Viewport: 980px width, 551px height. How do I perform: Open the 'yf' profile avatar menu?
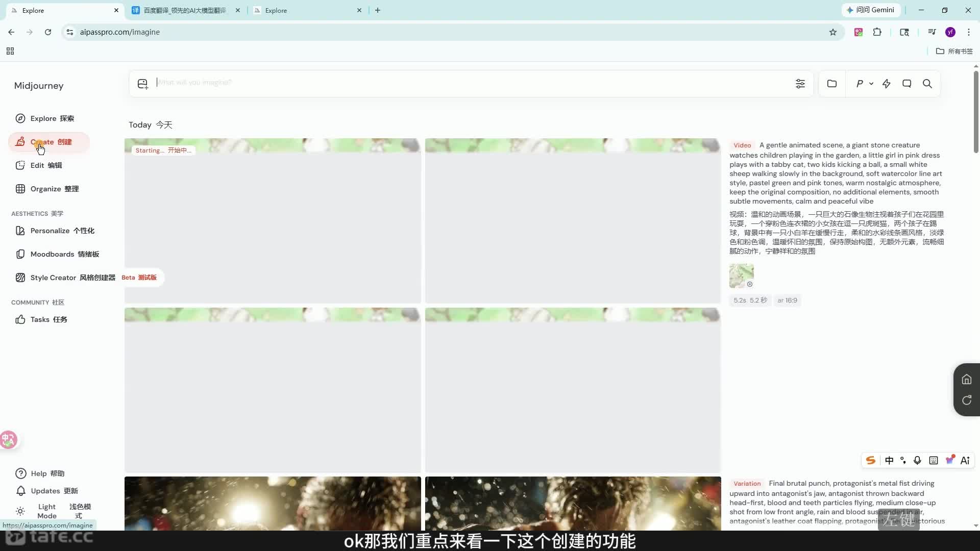point(950,32)
